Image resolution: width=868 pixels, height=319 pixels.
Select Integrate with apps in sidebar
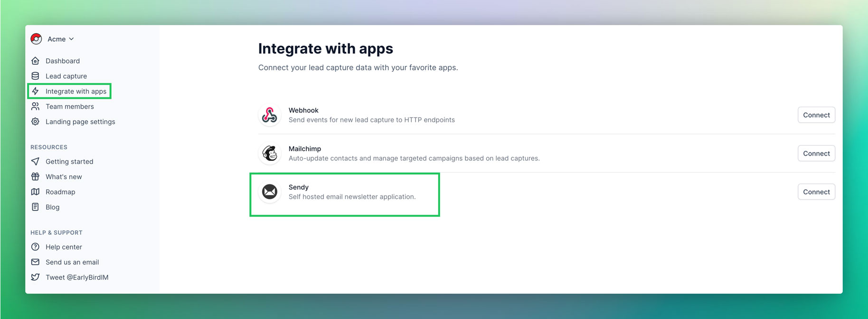pos(76,91)
